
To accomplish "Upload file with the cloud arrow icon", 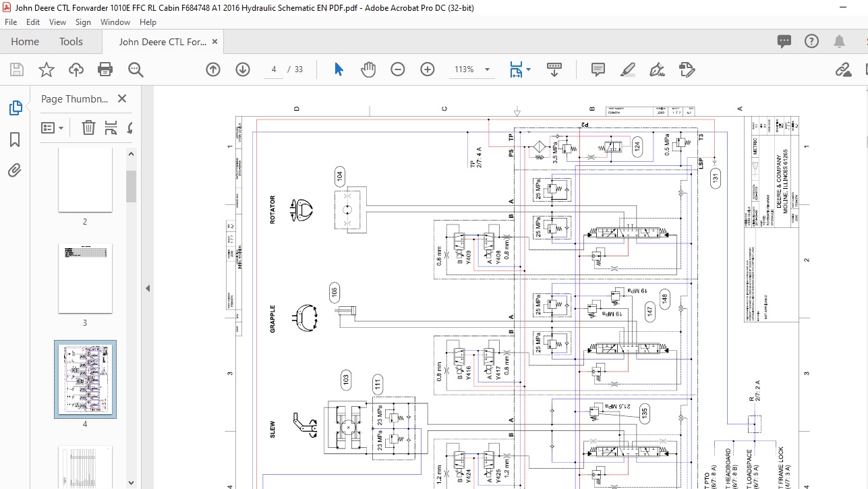I will click(76, 69).
